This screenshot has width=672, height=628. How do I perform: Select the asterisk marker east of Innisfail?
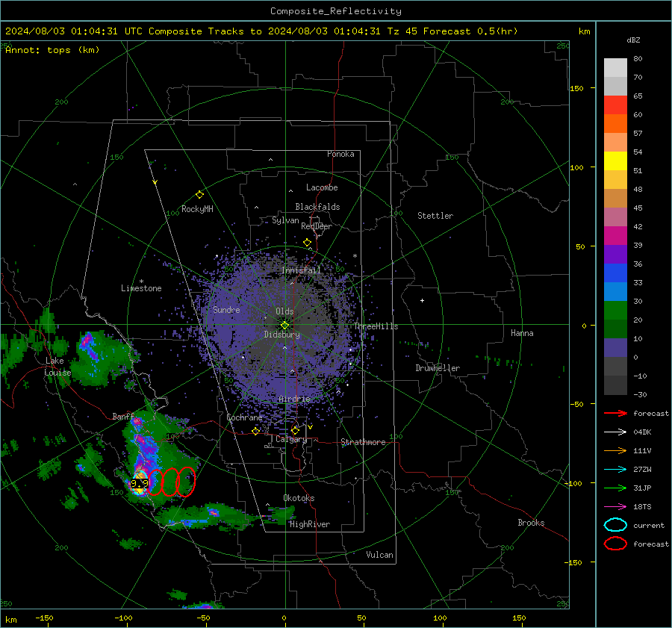pyautogui.click(x=355, y=256)
